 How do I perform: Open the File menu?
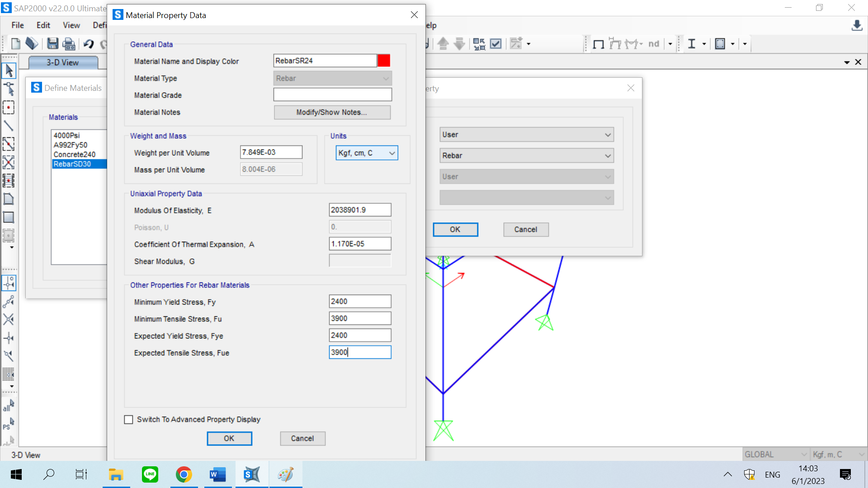[18, 25]
